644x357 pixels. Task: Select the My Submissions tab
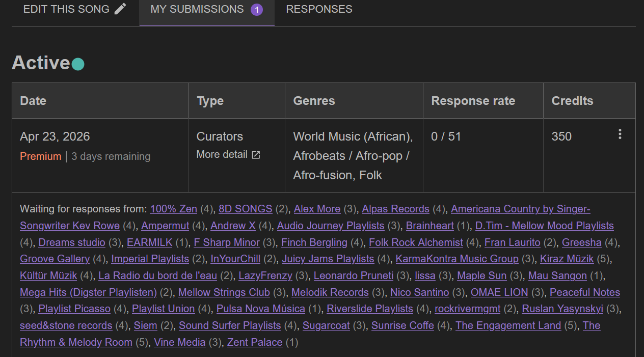click(197, 9)
